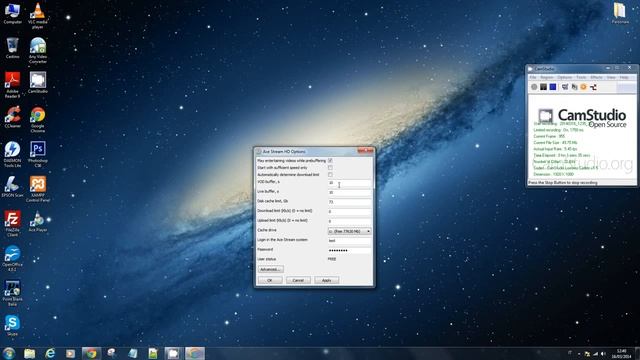Click the Windows Start button
Viewport: 640px width, 360px height.
pyautogui.click(x=9, y=353)
